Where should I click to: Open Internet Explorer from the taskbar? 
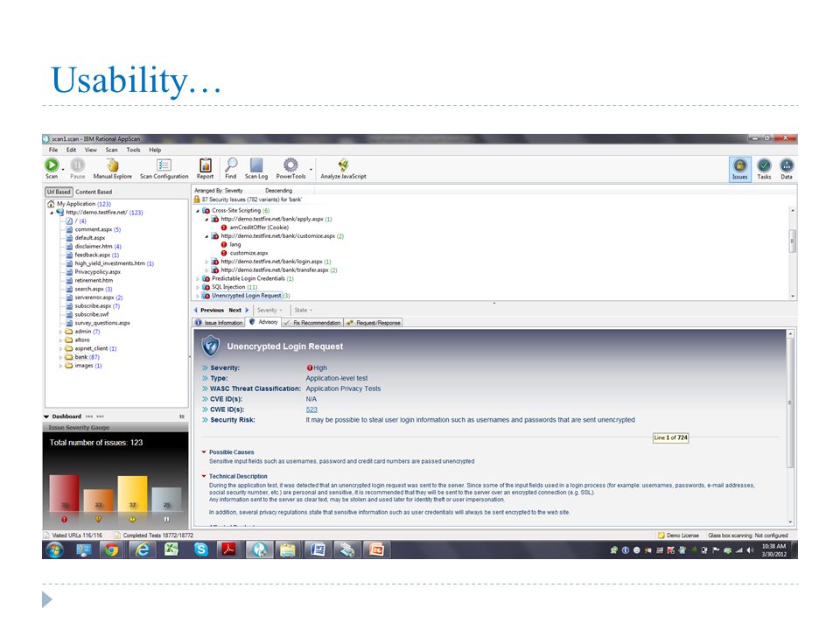(x=142, y=549)
